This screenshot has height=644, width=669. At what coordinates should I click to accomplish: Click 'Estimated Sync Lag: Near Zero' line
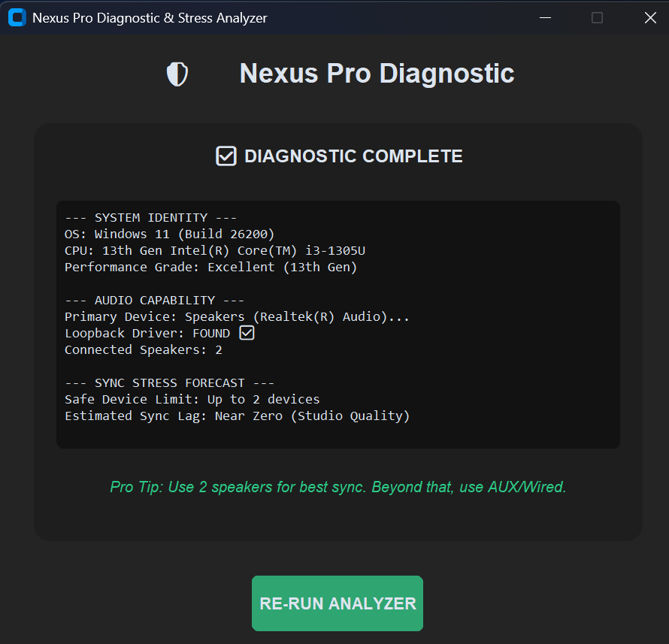237,416
